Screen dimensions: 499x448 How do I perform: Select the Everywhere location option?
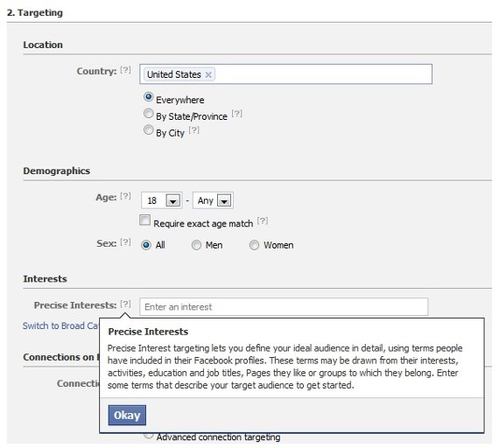(148, 97)
